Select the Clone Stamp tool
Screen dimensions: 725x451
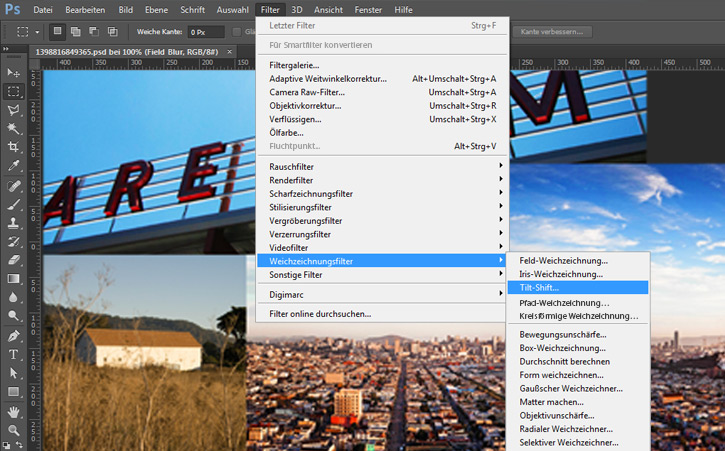[x=14, y=223]
